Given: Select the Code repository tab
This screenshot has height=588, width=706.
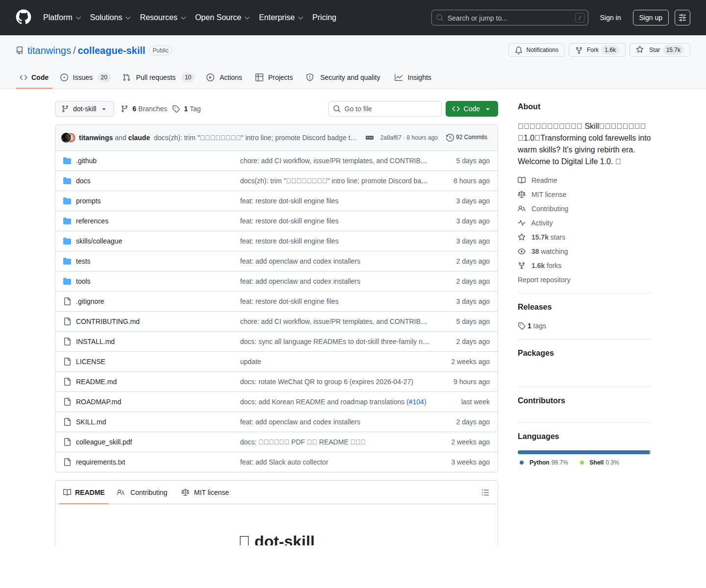Looking at the screenshot, I should pyautogui.click(x=34, y=77).
